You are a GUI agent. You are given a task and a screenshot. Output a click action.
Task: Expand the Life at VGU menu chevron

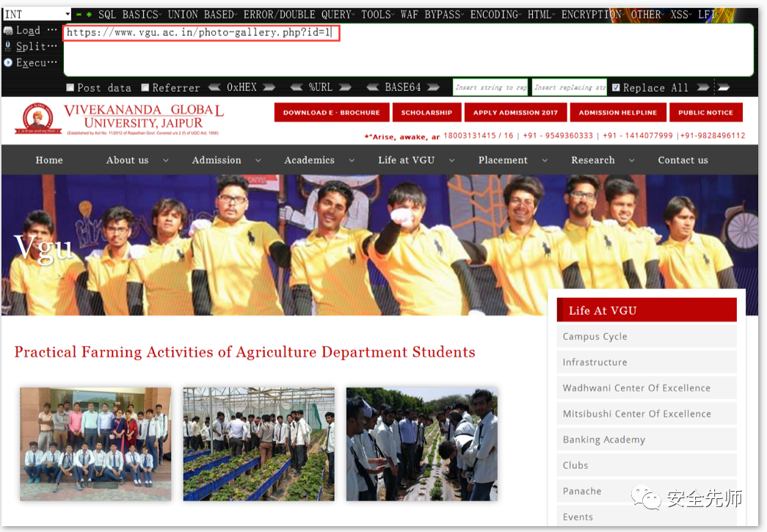click(452, 161)
